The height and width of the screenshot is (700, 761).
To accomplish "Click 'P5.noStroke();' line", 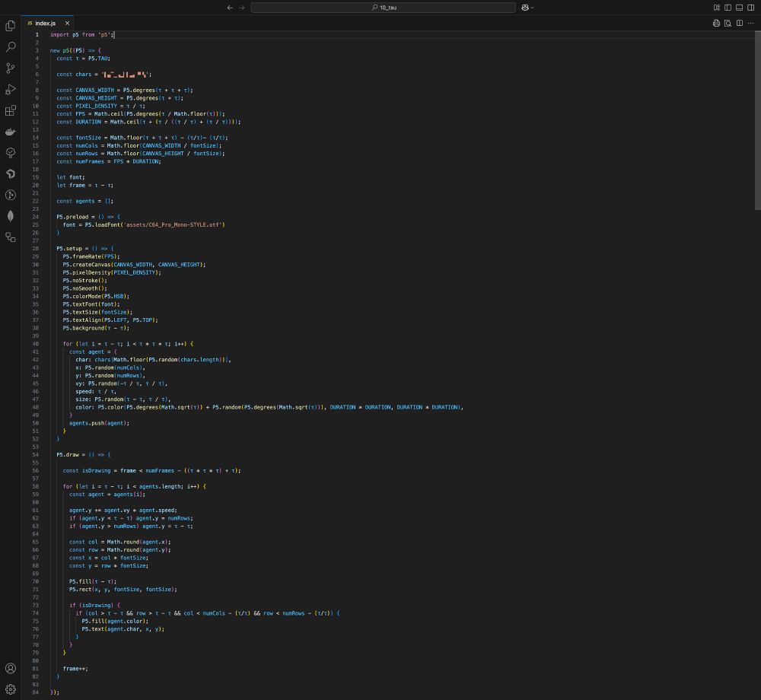I will pyautogui.click(x=85, y=281).
